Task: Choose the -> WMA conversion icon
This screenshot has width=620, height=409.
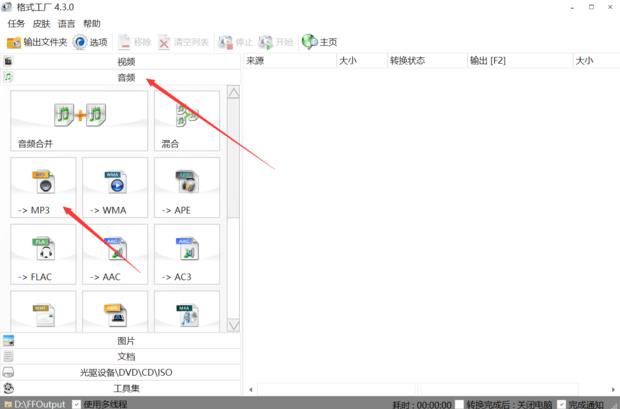Action: (114, 187)
